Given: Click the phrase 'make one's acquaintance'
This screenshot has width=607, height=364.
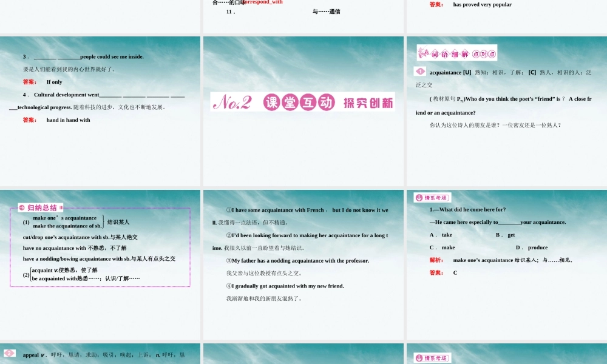Looking at the screenshot, I should (x=65, y=218).
